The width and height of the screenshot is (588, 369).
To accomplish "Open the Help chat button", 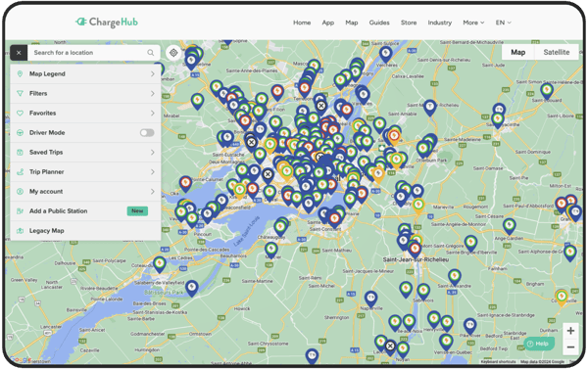I will [x=539, y=344].
